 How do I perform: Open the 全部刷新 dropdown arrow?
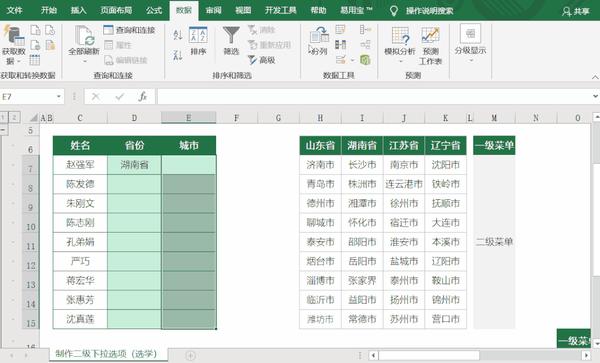coord(85,61)
